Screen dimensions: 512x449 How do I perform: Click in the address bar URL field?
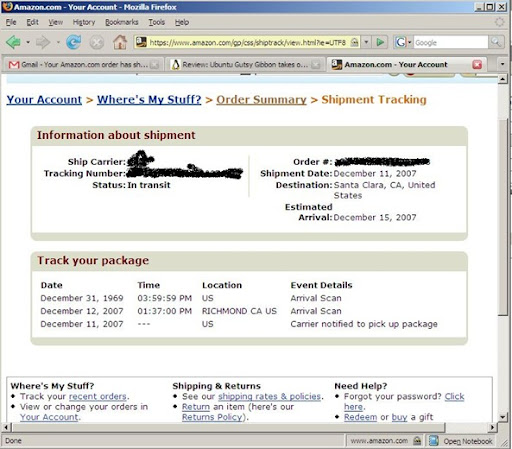pos(248,42)
